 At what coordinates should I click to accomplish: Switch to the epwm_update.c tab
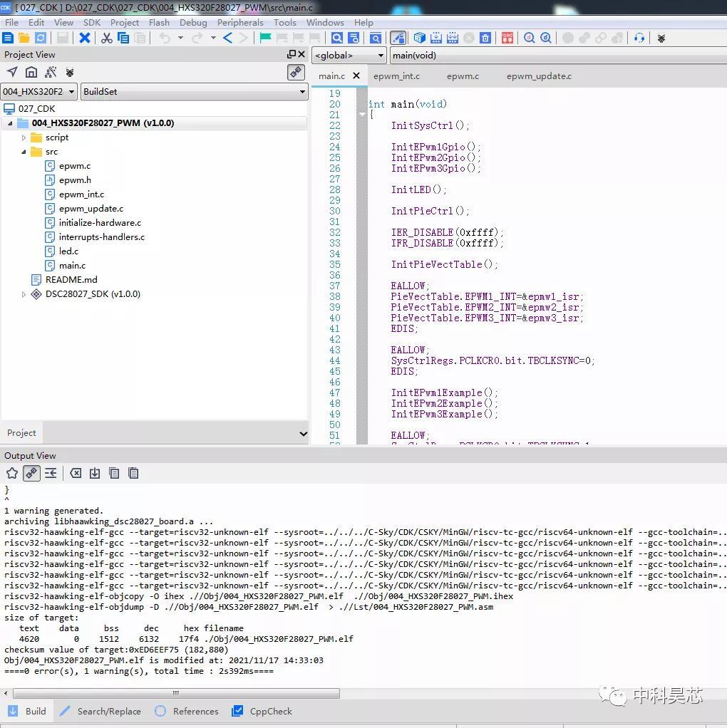pos(539,76)
